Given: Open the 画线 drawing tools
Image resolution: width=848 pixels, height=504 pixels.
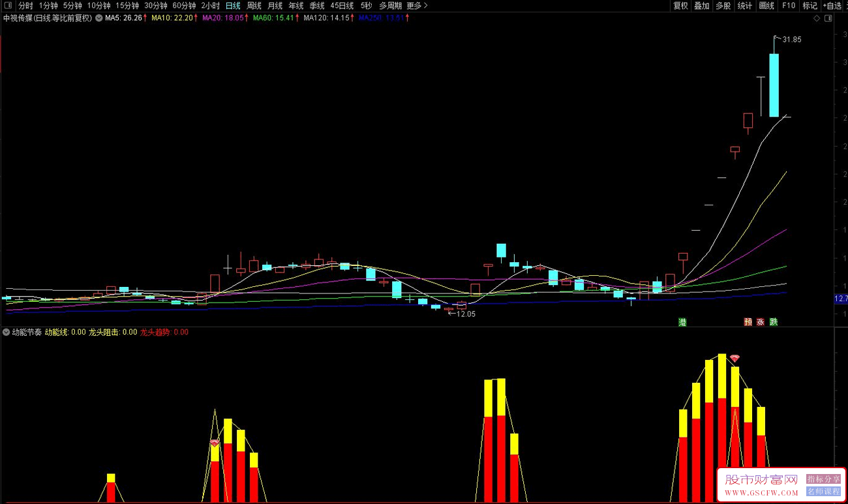Looking at the screenshot, I should (766, 6).
